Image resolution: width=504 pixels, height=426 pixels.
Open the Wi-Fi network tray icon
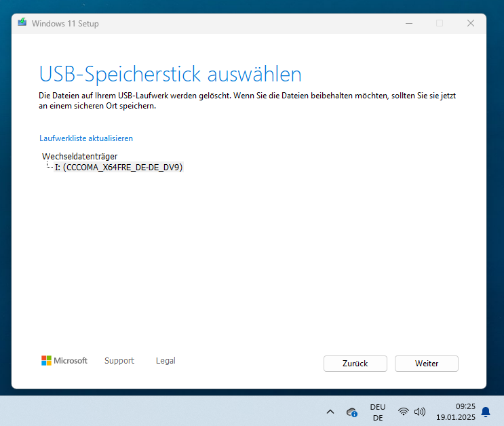pyautogui.click(x=403, y=412)
